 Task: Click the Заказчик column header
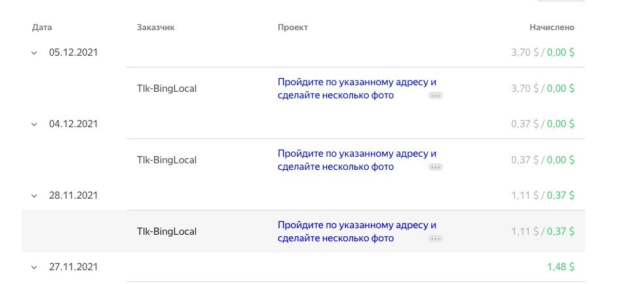(x=156, y=28)
